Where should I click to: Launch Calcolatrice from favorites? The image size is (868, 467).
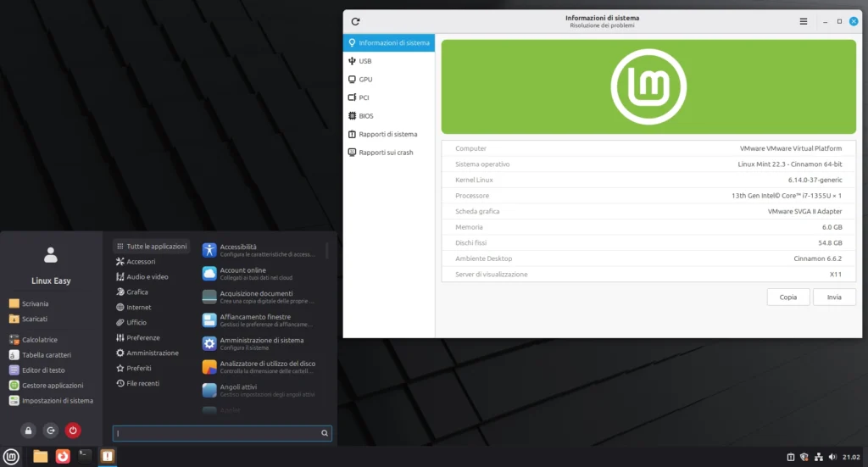click(x=51, y=340)
